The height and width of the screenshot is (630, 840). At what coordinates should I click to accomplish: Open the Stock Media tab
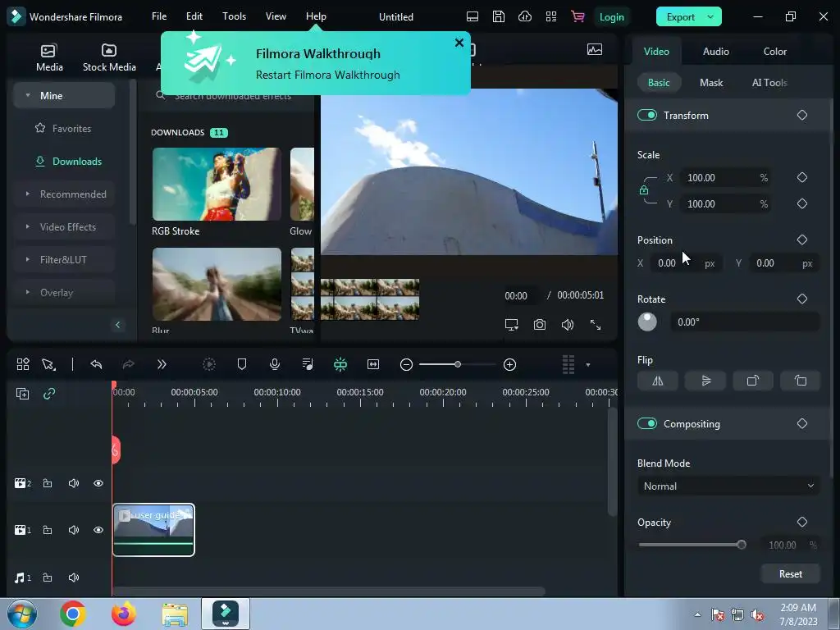pos(109,57)
